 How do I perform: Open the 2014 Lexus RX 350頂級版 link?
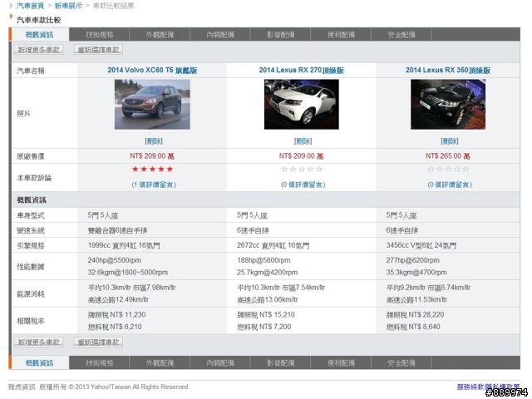(x=448, y=70)
